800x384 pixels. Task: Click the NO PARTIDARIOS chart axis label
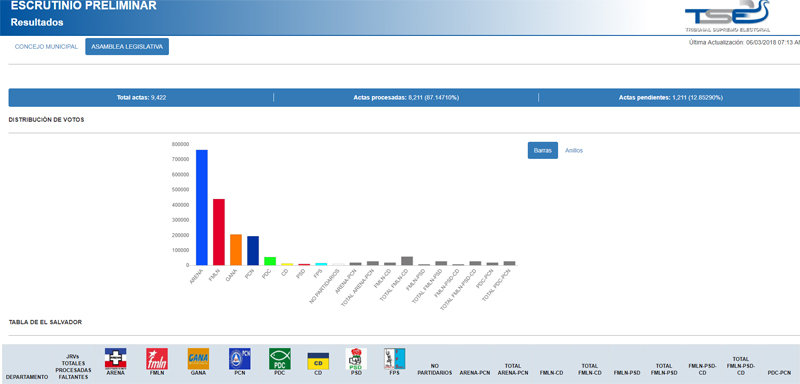point(325,287)
